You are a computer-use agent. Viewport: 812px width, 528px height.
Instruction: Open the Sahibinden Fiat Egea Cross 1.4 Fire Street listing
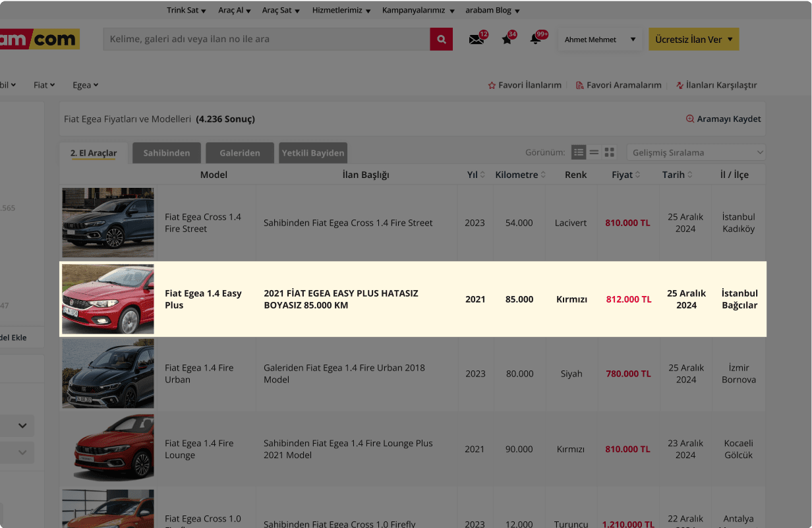point(348,223)
